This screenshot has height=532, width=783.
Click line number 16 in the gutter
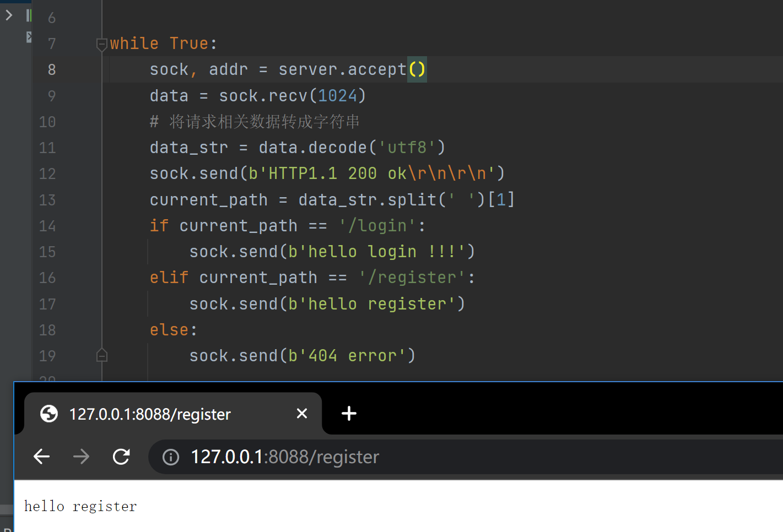click(47, 278)
